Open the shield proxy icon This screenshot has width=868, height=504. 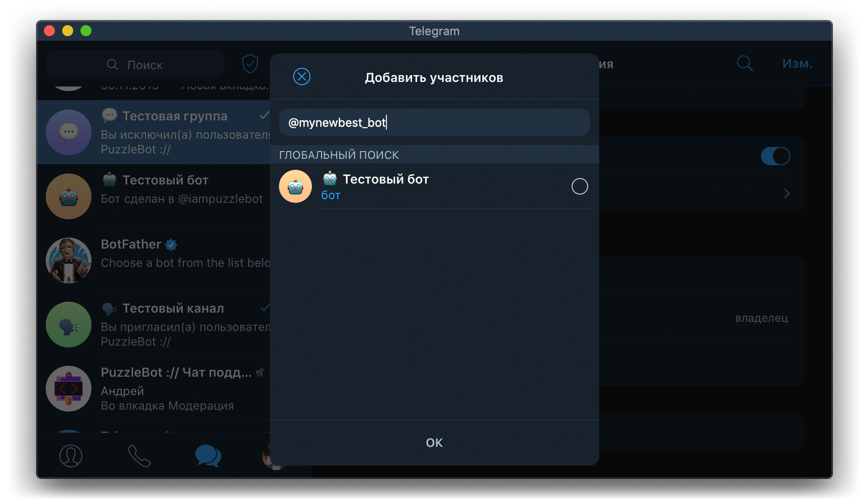250,64
